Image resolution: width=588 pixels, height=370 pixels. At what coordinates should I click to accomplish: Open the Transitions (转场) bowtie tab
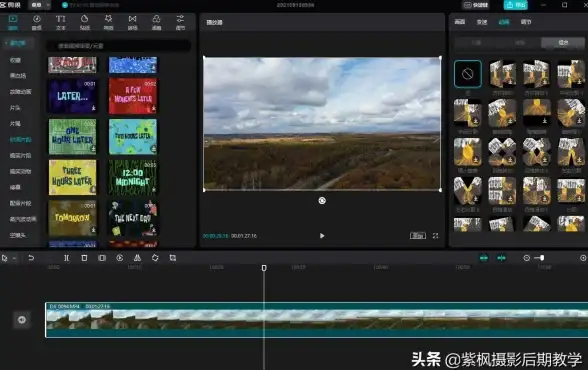coord(132,22)
